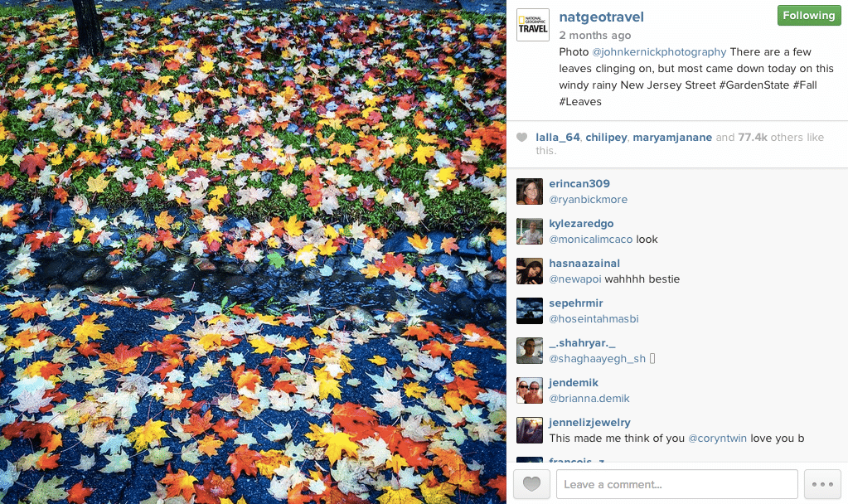Open kylezaredgo's avatar picture

(x=530, y=231)
